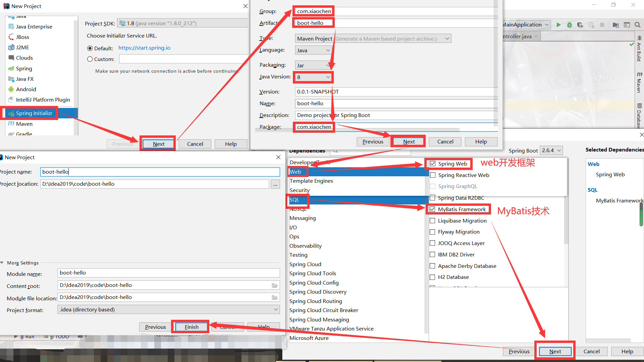Click the J2ME icon in project types
The width and height of the screenshot is (644, 362).
tap(11, 48)
